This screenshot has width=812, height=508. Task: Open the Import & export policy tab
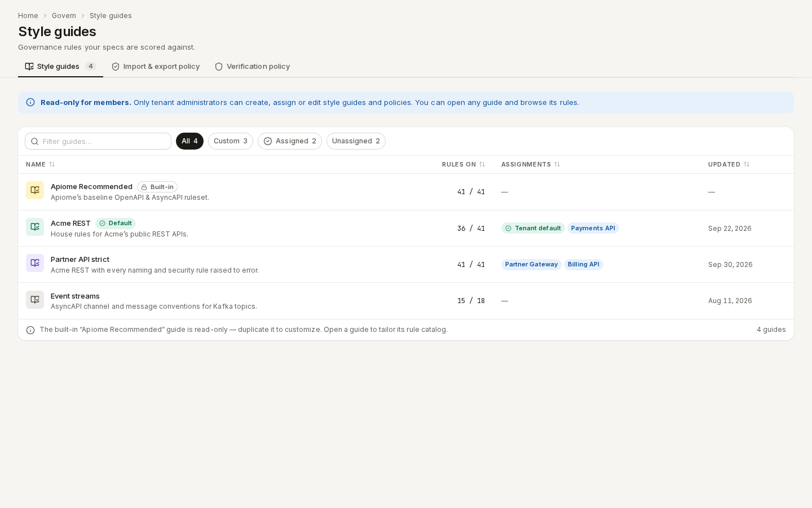pyautogui.click(x=156, y=67)
